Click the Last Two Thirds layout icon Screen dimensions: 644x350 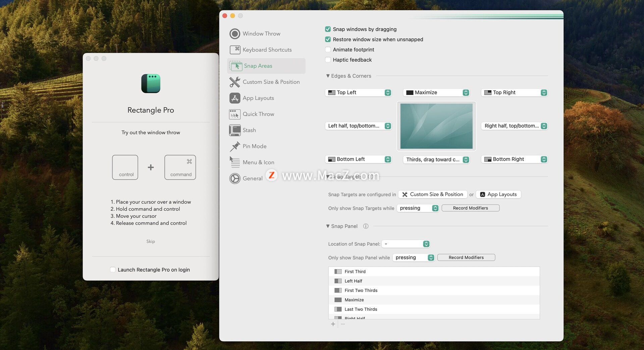click(338, 309)
